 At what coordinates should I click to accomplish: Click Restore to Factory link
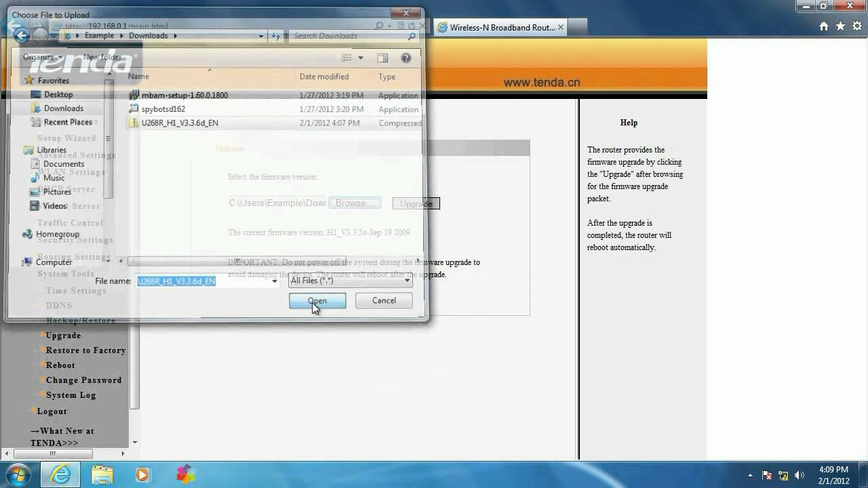(85, 350)
